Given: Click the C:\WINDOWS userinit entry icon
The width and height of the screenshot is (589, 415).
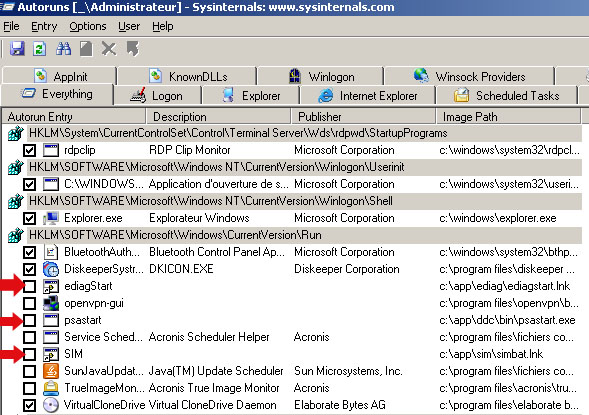Looking at the screenshot, I should coord(51,184).
